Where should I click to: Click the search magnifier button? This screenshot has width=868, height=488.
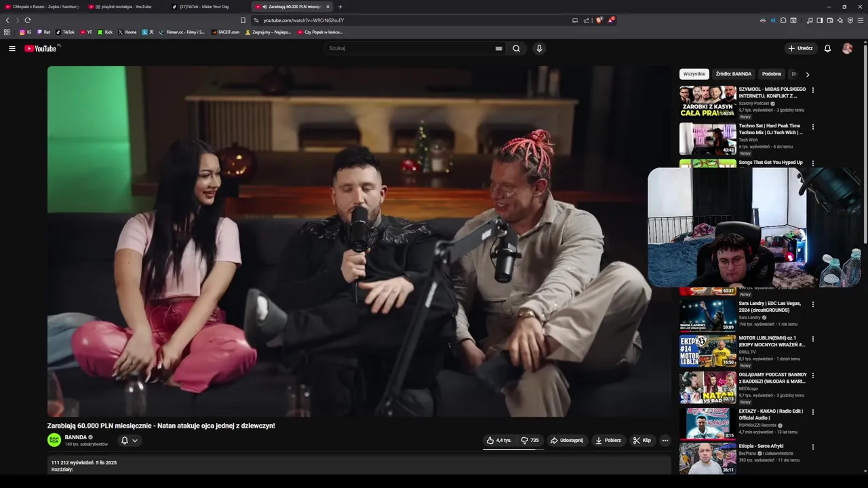coord(516,48)
